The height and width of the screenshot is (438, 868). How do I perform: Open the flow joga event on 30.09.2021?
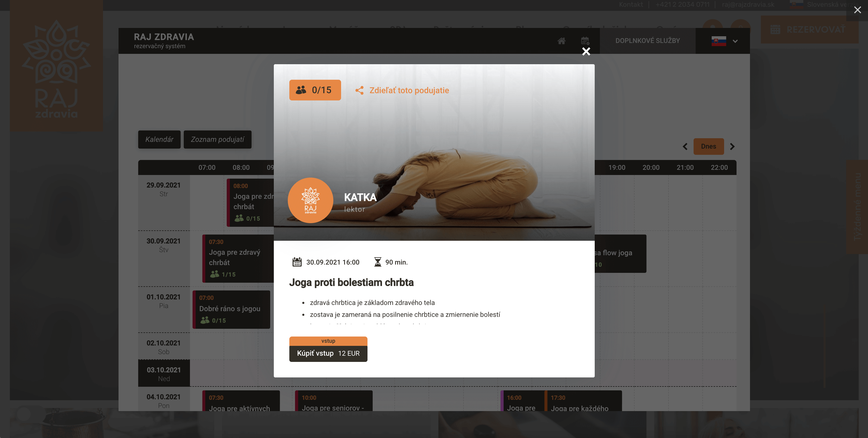pyautogui.click(x=620, y=254)
